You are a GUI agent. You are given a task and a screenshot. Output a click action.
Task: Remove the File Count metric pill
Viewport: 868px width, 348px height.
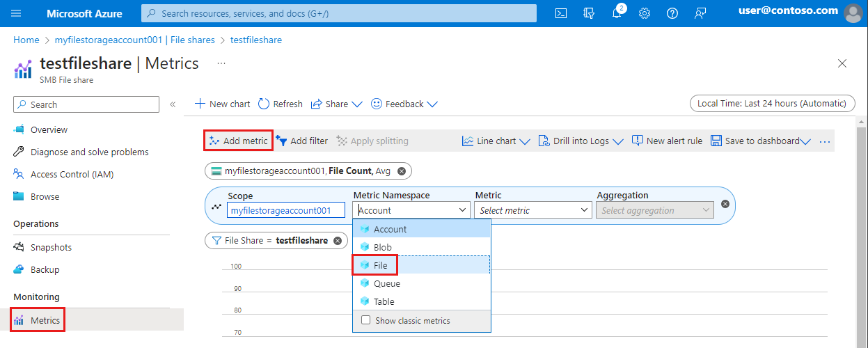(402, 171)
